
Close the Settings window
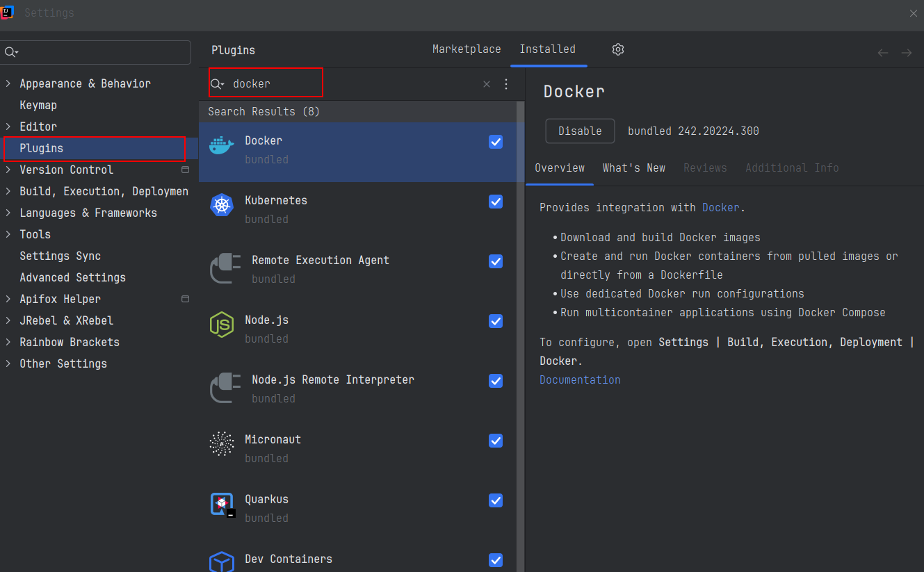[913, 13]
